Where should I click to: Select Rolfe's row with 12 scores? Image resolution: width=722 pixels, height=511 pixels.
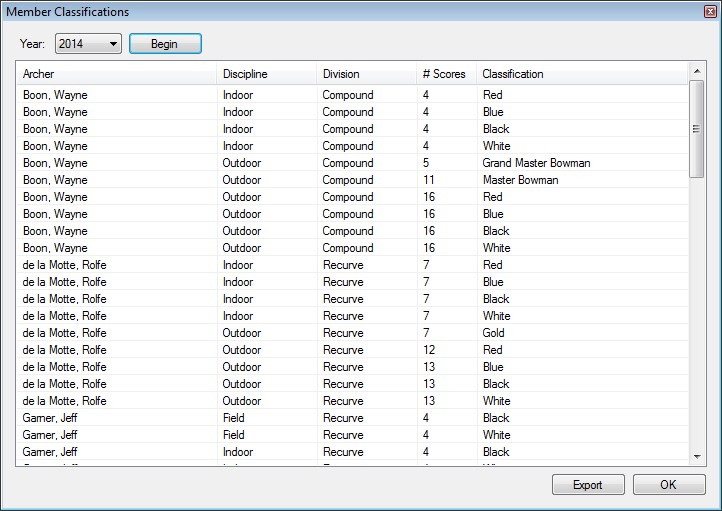coord(353,350)
